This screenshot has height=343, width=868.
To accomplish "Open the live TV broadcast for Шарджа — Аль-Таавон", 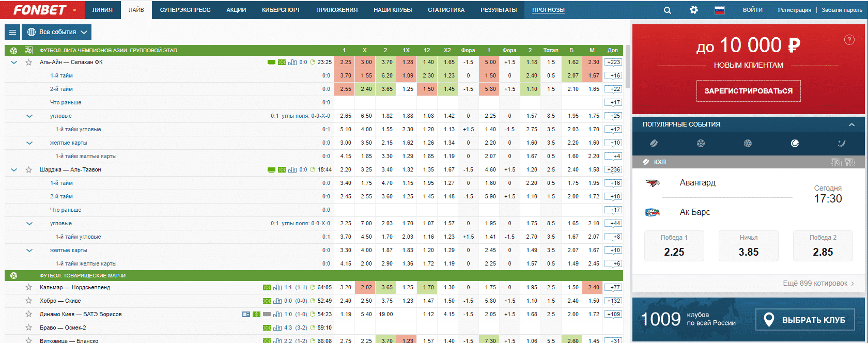I will [x=271, y=170].
